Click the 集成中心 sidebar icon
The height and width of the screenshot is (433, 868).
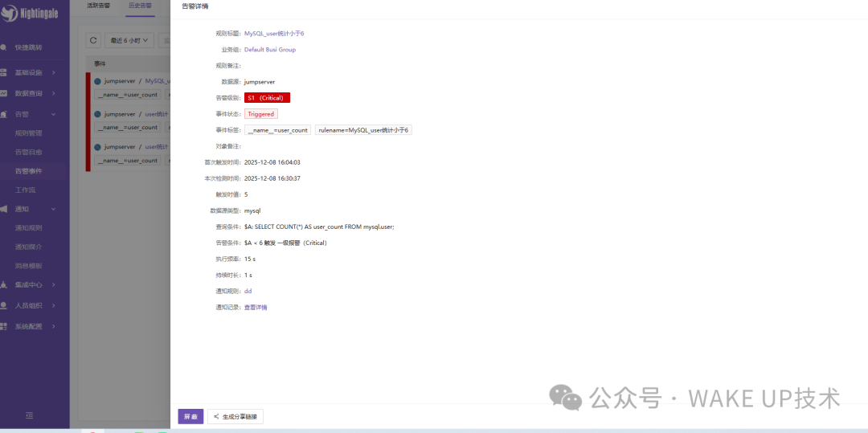(x=3, y=285)
